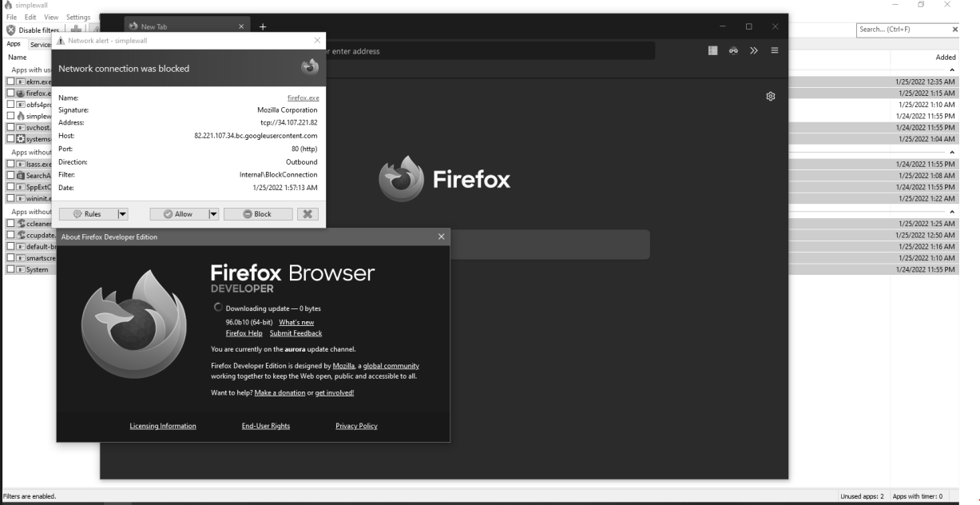
Task: Click 'Unused apps: 2' in status bar
Action: (862, 496)
